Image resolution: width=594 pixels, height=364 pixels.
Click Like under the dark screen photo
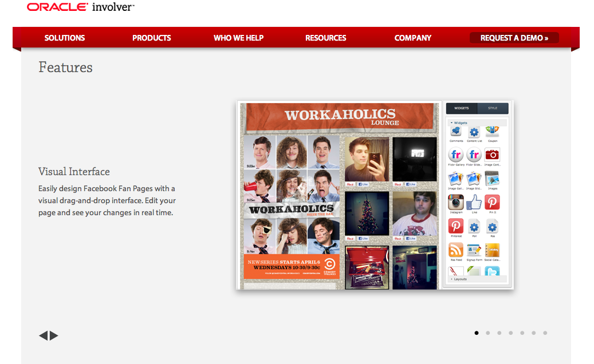[411, 184]
